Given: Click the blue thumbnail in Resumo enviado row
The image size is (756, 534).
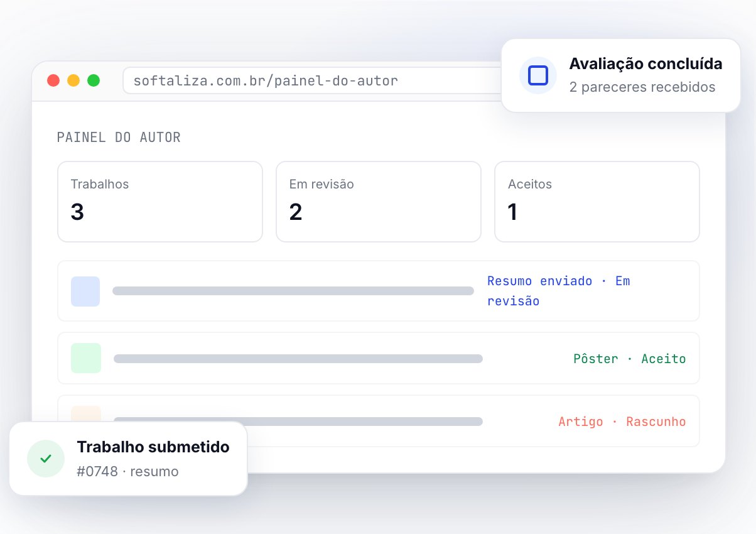Looking at the screenshot, I should coord(85,292).
